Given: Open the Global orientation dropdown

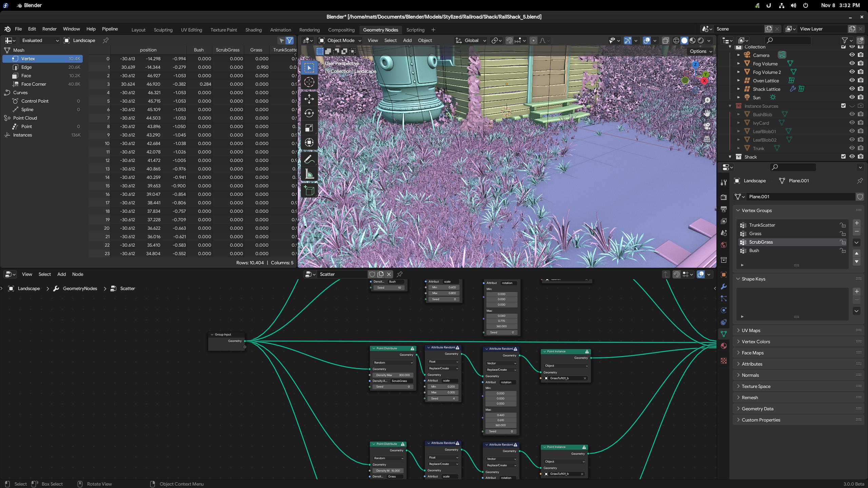Looking at the screenshot, I should click(471, 40).
